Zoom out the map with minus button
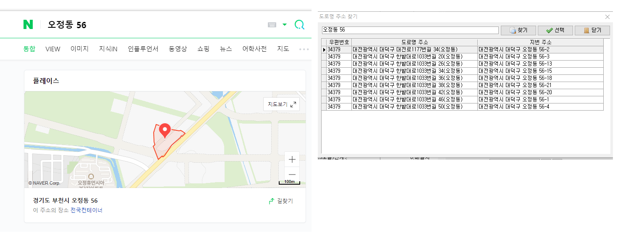Screen dimensions: 644x241 tap(292, 175)
